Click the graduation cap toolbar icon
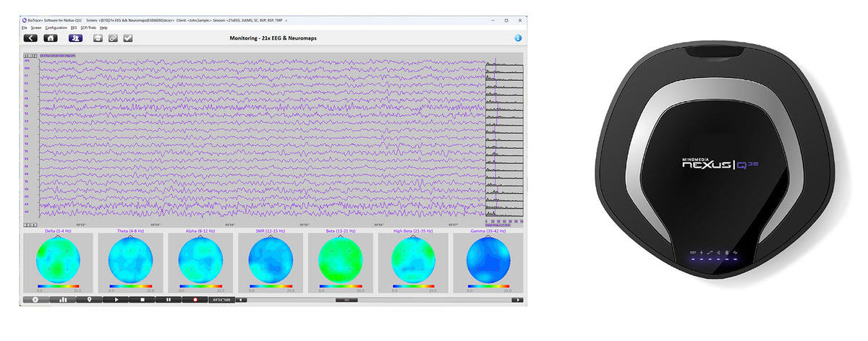The image size is (868, 341). tap(98, 38)
